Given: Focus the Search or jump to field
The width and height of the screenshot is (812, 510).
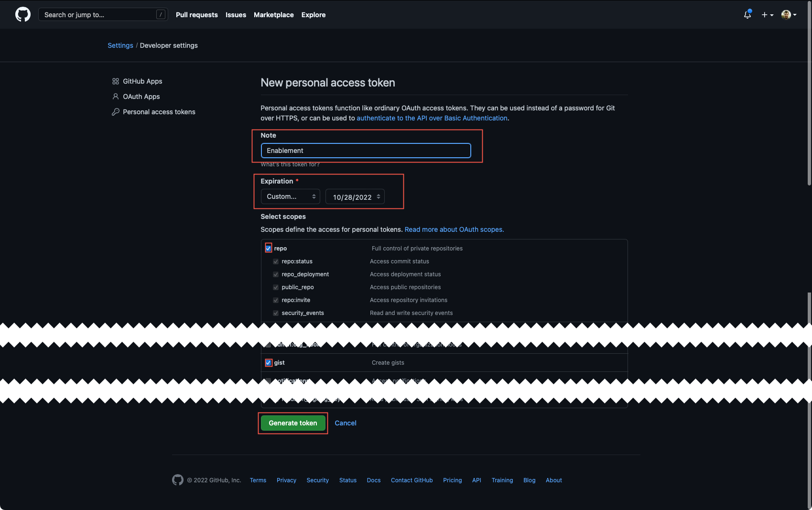Looking at the screenshot, I should (x=103, y=15).
